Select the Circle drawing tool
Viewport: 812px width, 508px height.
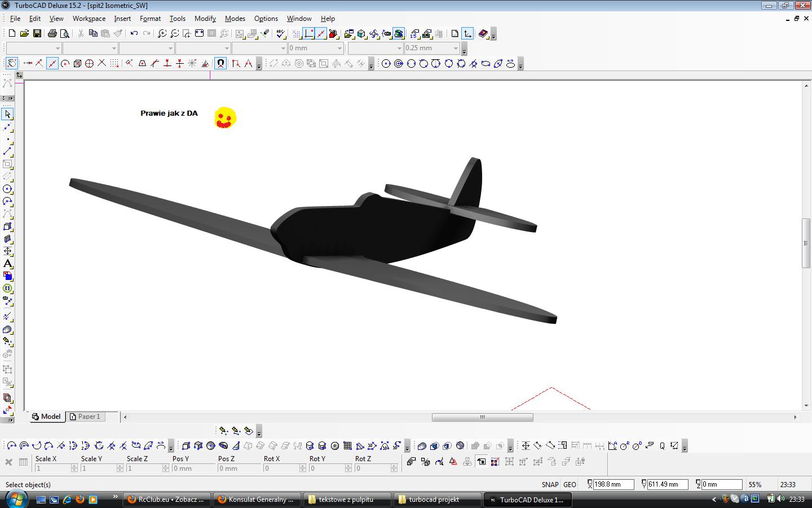pyautogui.click(x=7, y=189)
